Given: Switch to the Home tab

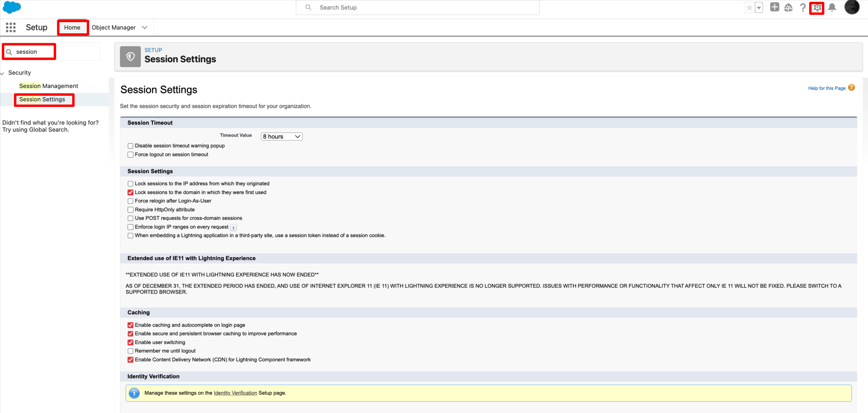Looking at the screenshot, I should coord(72,28).
